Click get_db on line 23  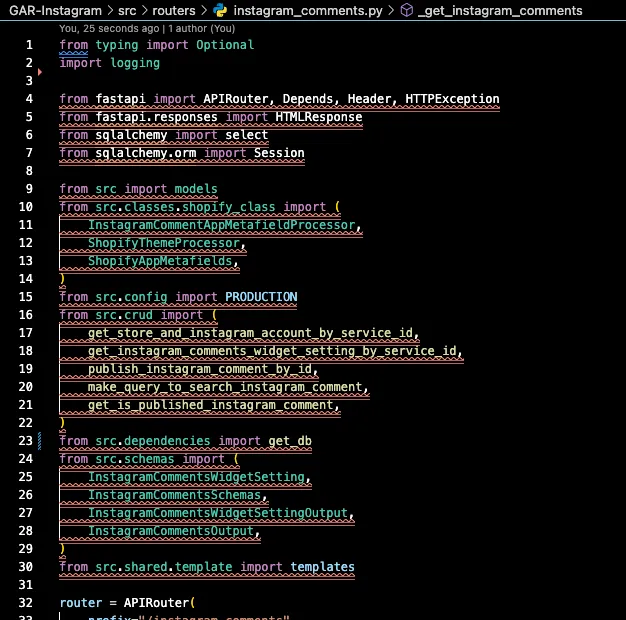tap(290, 441)
